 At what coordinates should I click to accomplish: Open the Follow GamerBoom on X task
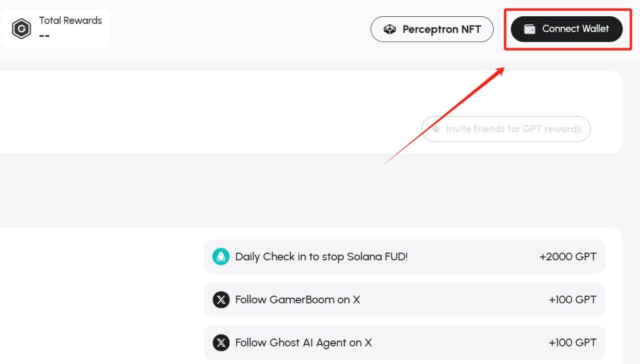point(404,300)
